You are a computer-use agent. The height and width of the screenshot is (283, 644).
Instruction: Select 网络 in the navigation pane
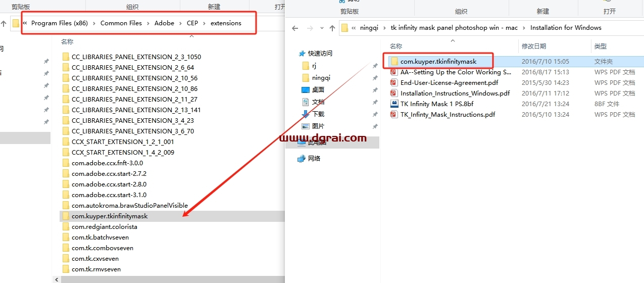click(314, 159)
